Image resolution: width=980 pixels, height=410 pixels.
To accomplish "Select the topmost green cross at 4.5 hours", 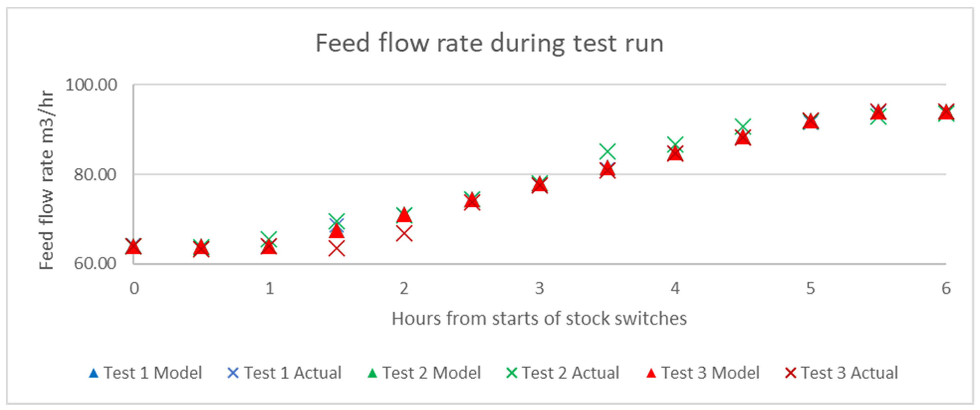I will coord(743,125).
